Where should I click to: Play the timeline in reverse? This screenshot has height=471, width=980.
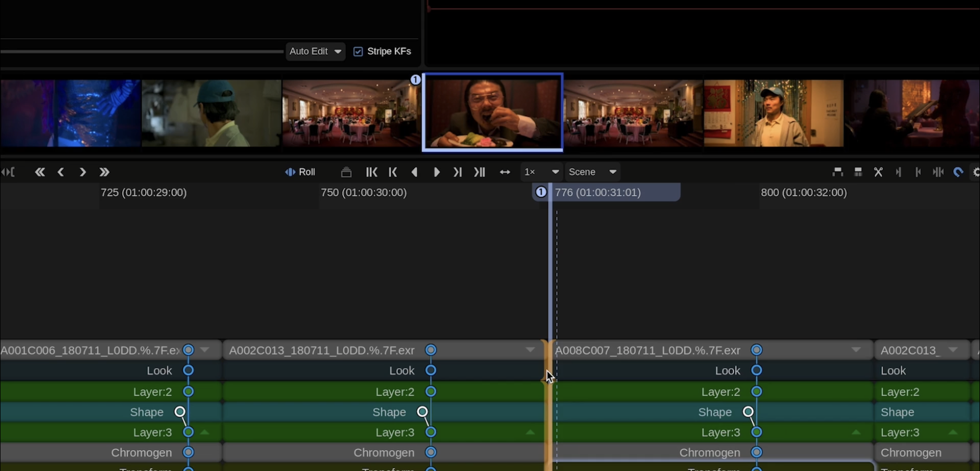click(414, 172)
